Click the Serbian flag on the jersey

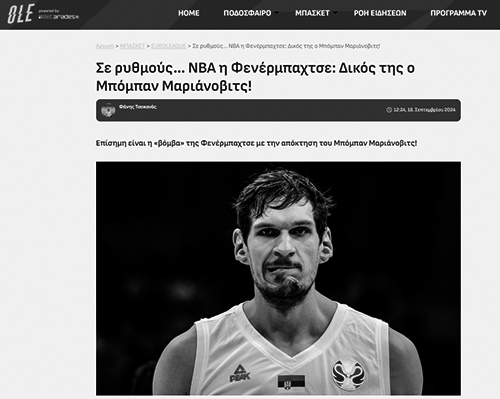pyautogui.click(x=291, y=382)
